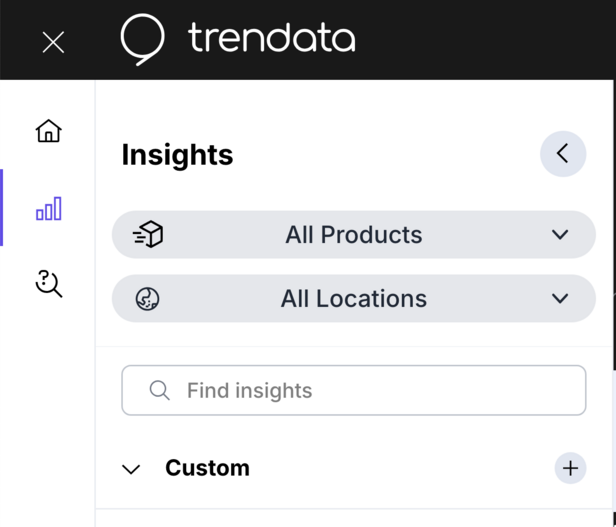This screenshot has width=616, height=527.
Task: Click inside the Find insights search field
Action: 380,390
